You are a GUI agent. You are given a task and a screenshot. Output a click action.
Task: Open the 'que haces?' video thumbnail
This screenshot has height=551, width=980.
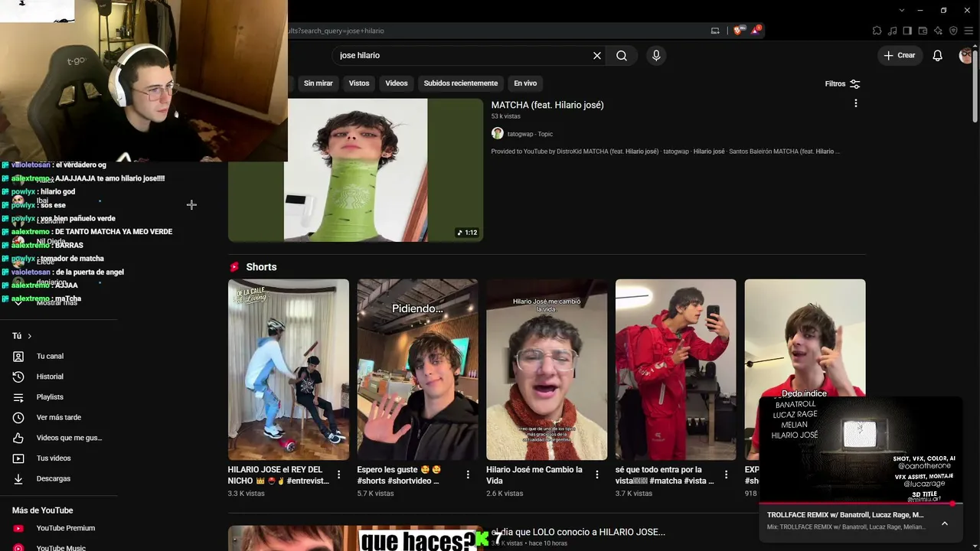[356, 538]
